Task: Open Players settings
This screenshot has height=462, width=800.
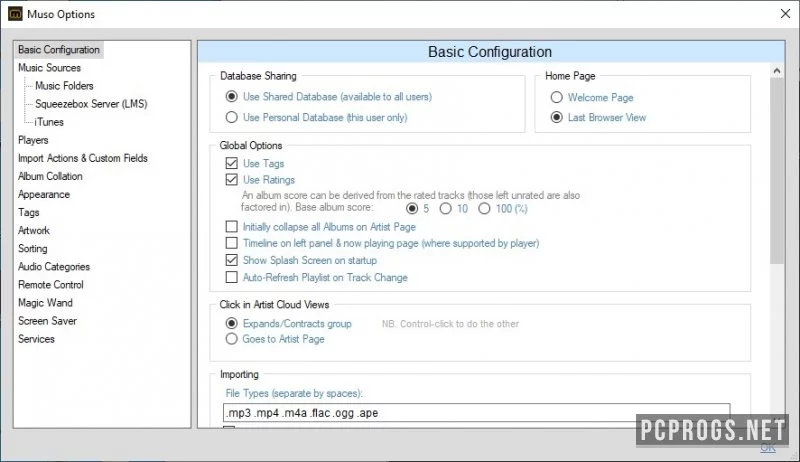Action: (33, 140)
